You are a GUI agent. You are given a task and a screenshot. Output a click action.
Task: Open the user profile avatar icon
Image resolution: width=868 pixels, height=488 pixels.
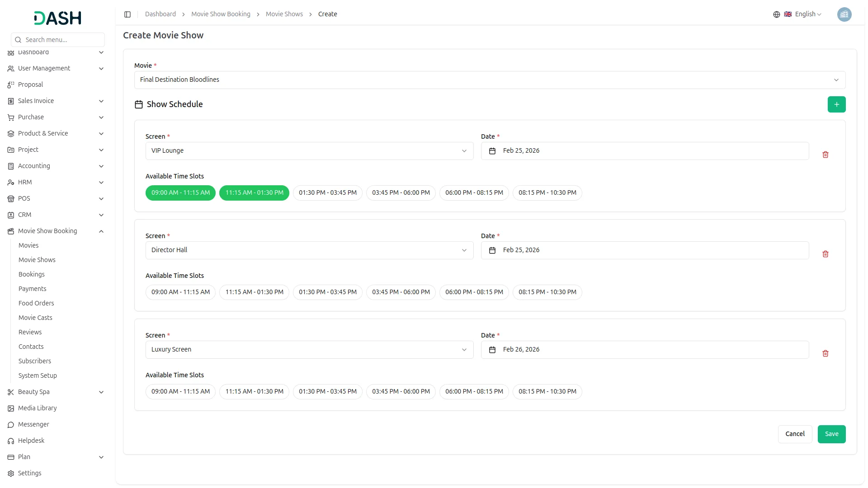point(844,14)
